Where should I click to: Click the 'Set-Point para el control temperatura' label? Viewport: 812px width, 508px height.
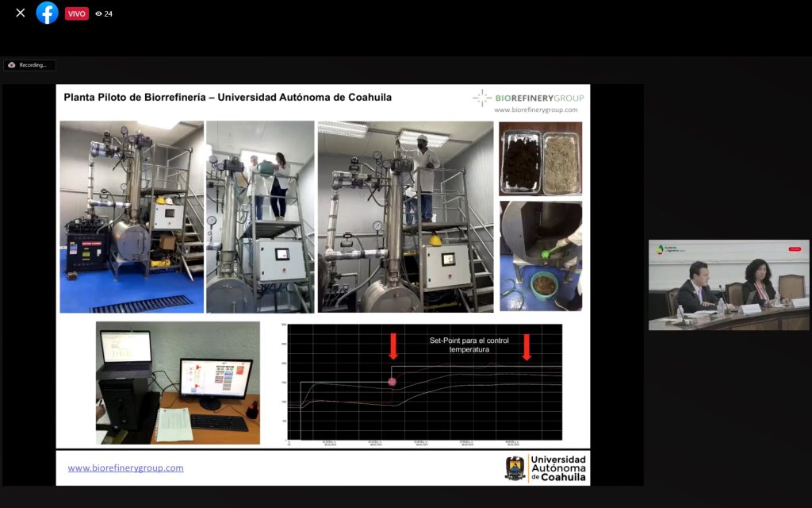point(470,344)
